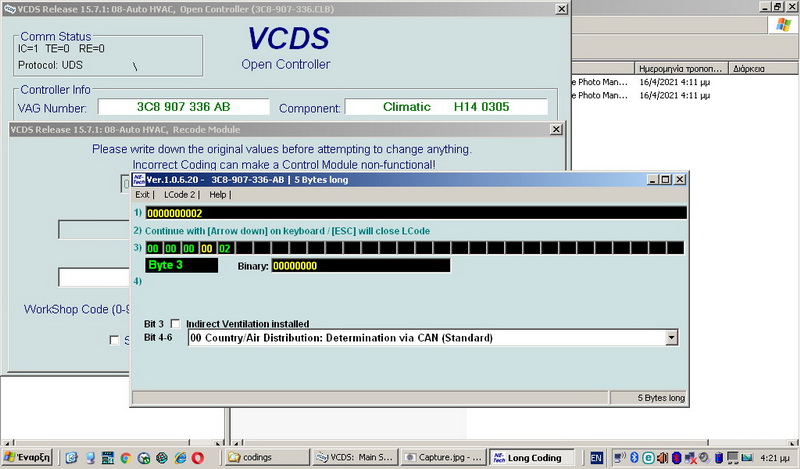Click the ESET tray icon
The height and width of the screenshot is (469, 800).
pyautogui.click(x=648, y=458)
